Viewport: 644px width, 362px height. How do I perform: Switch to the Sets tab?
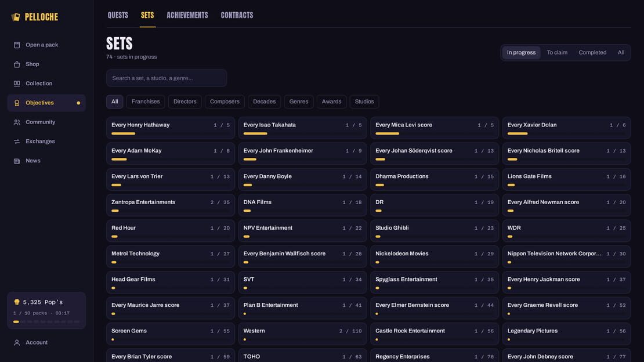tap(147, 15)
